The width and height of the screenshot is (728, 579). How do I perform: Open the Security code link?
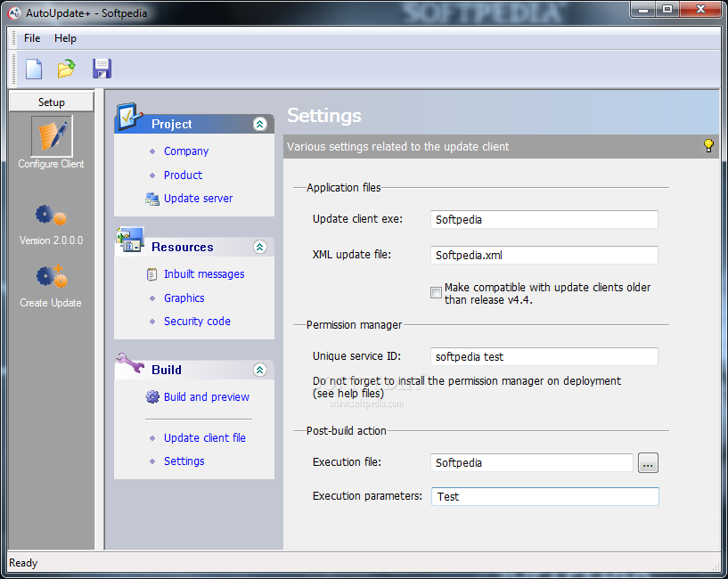point(197,322)
